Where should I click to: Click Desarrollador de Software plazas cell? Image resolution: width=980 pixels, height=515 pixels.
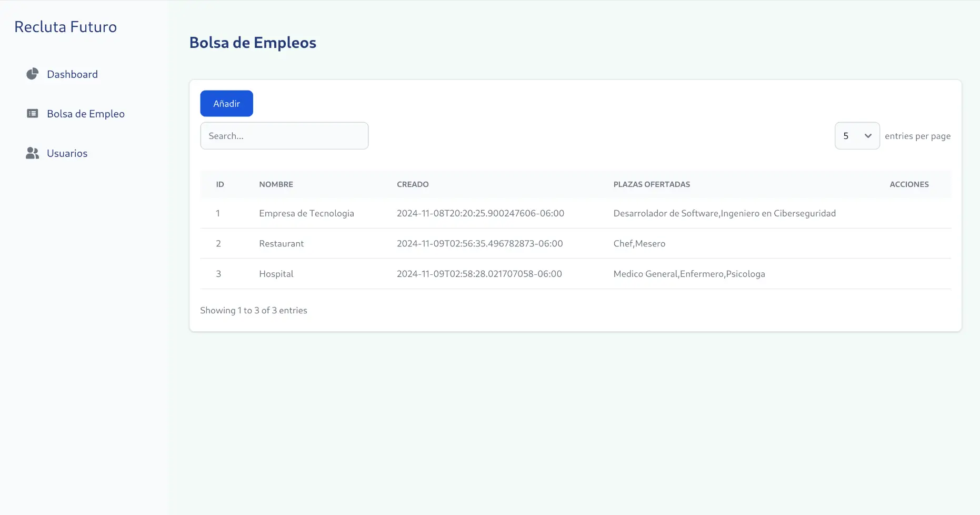[724, 213]
